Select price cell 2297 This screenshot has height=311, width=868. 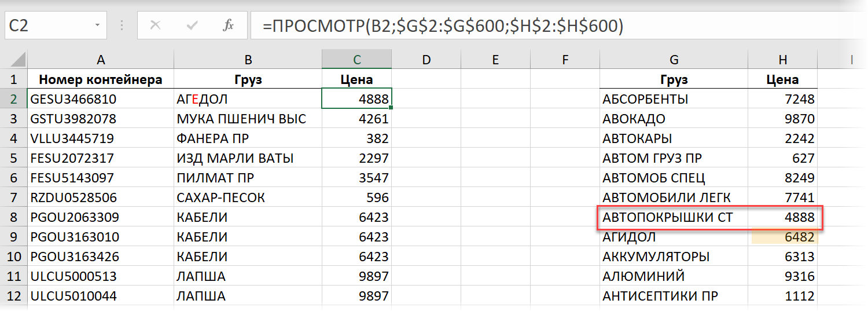(357, 158)
